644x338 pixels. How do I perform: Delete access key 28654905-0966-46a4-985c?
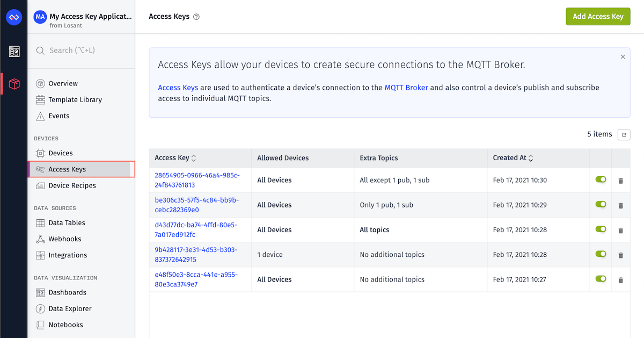(621, 181)
